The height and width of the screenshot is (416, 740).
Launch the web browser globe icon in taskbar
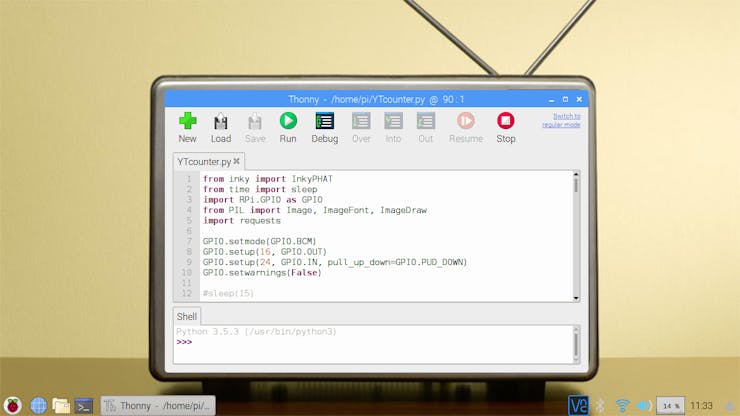(x=38, y=406)
